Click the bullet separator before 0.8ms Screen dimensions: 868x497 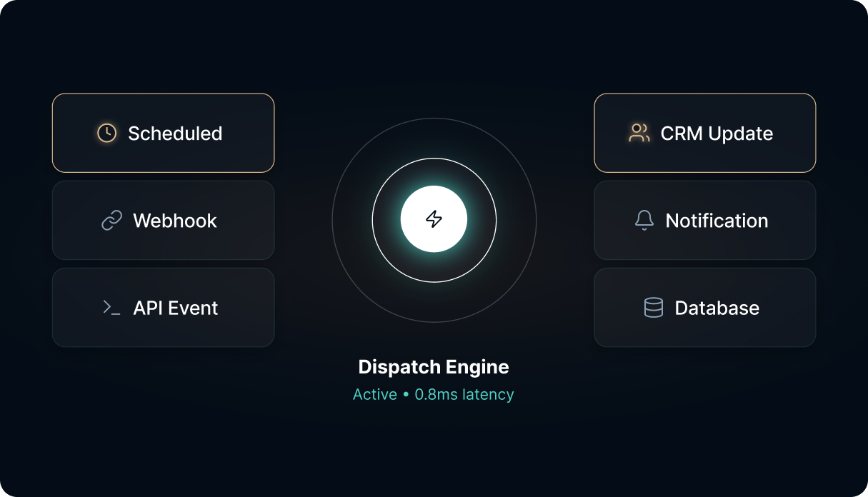coord(406,395)
